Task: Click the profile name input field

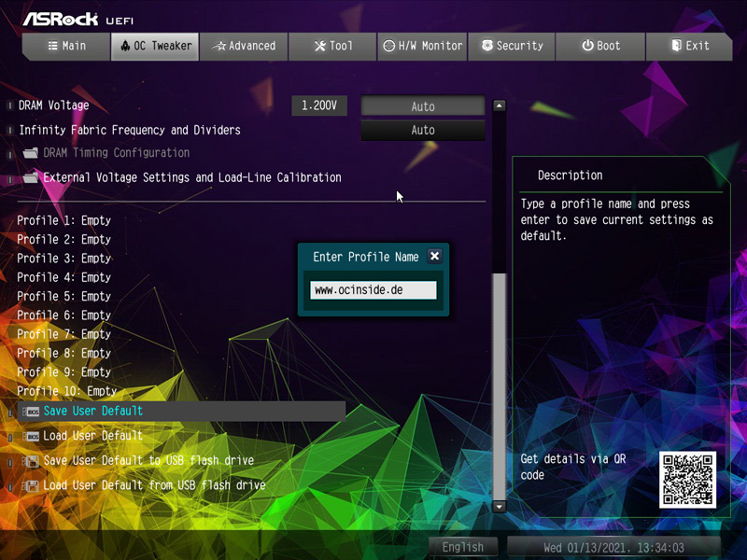Action: click(373, 290)
